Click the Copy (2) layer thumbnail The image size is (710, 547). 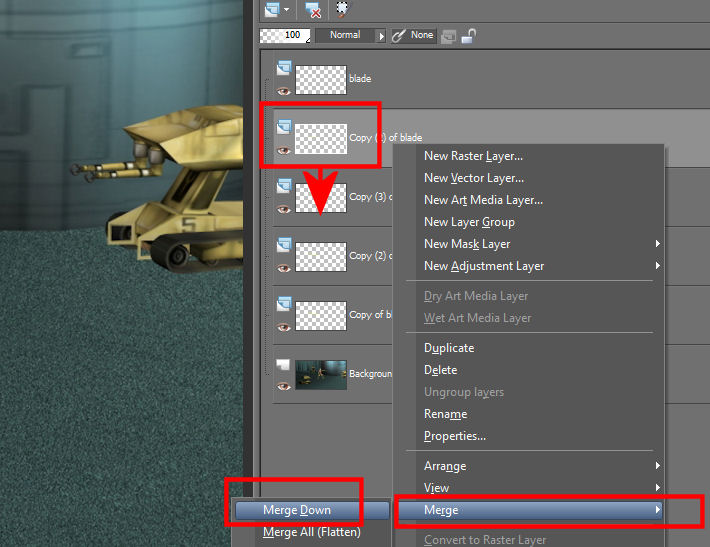[x=321, y=257]
